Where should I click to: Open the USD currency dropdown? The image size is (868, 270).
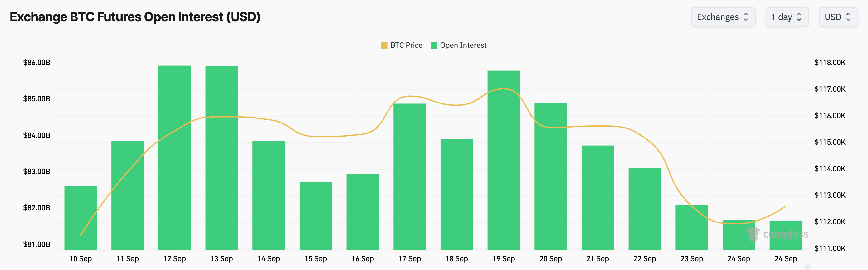tap(838, 17)
